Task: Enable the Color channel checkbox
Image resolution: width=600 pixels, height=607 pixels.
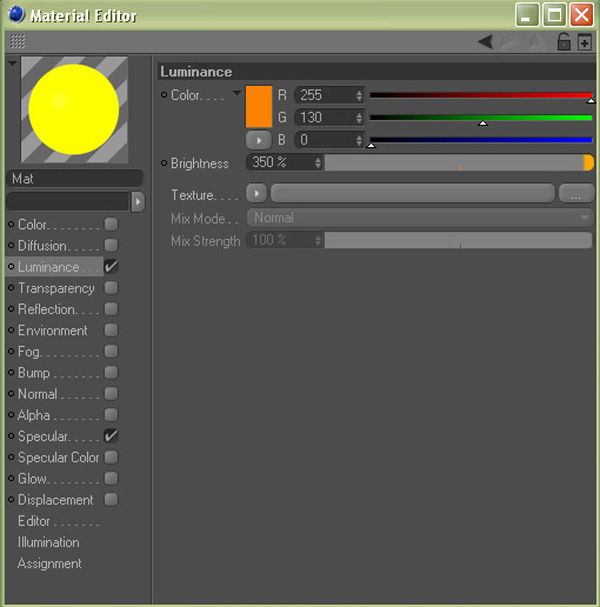Action: click(111, 224)
